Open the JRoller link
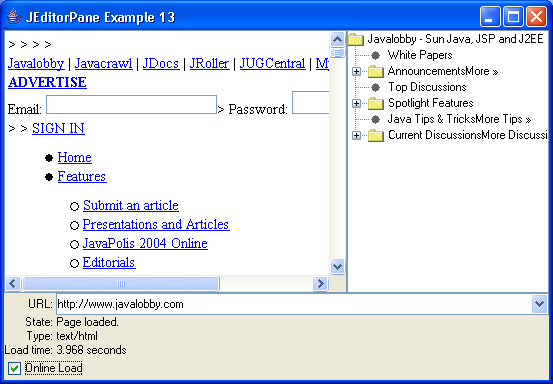Image resolution: width=553 pixels, height=384 pixels. [209, 63]
